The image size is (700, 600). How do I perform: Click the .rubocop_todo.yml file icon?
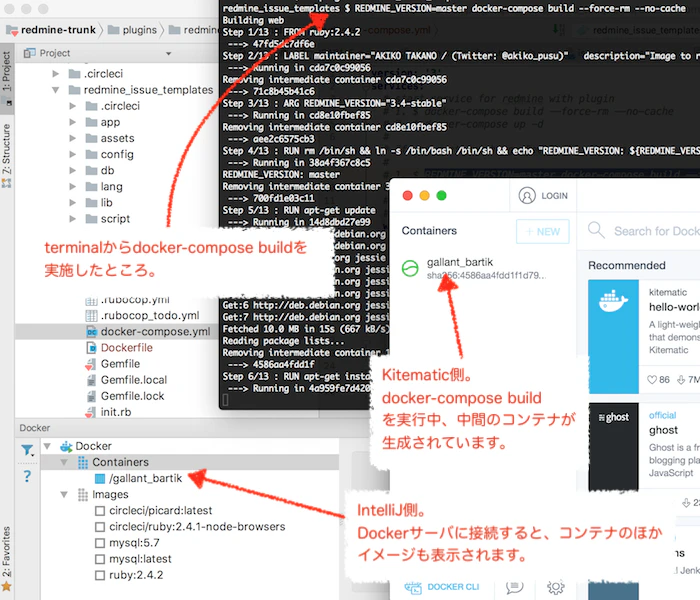pos(91,316)
